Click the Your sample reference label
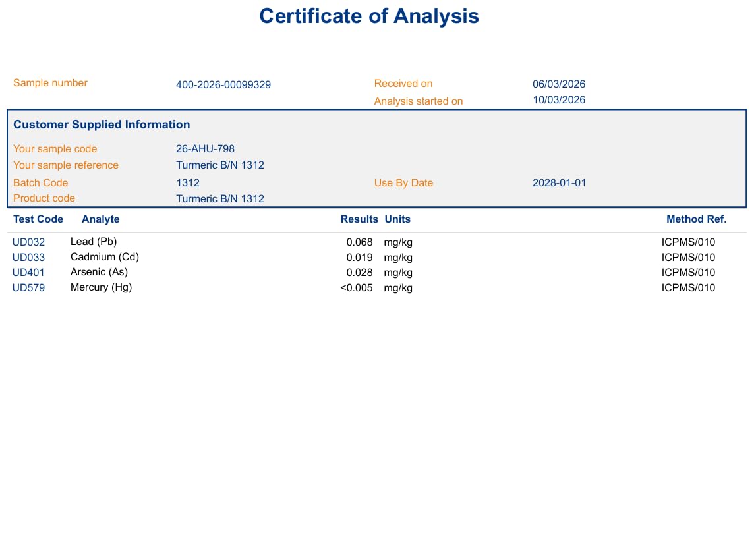This screenshot has width=756, height=554. [x=65, y=165]
